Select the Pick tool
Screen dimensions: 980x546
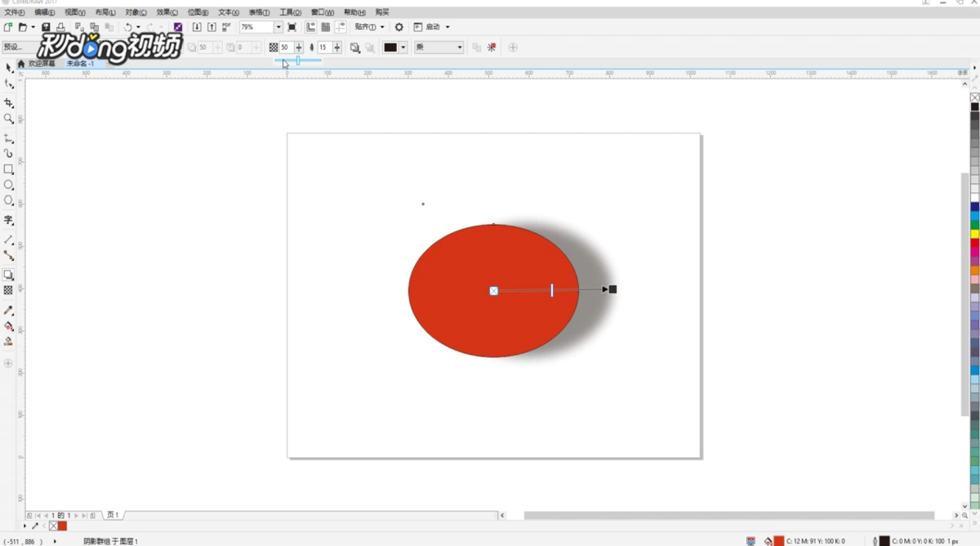(x=9, y=67)
